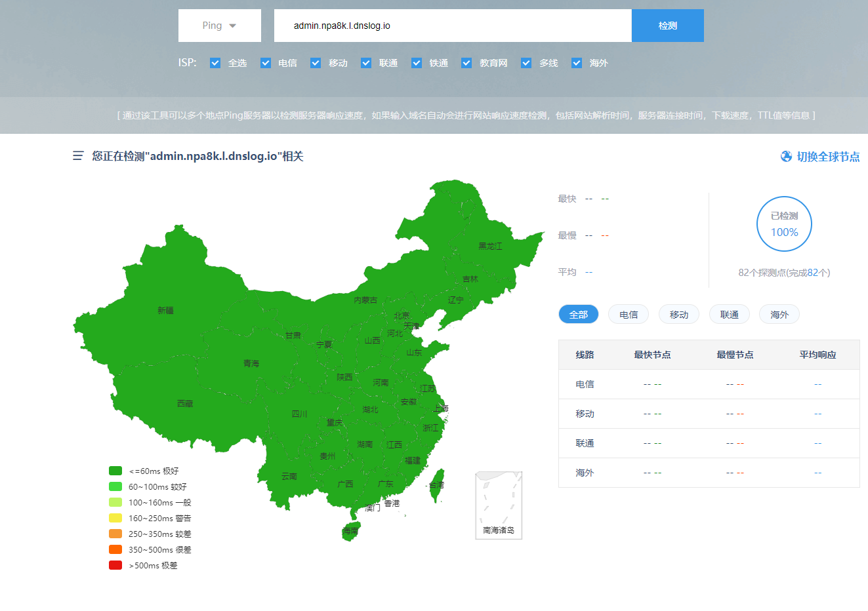Switch to the 移动 filter tab
This screenshot has width=868, height=611.
point(678,315)
